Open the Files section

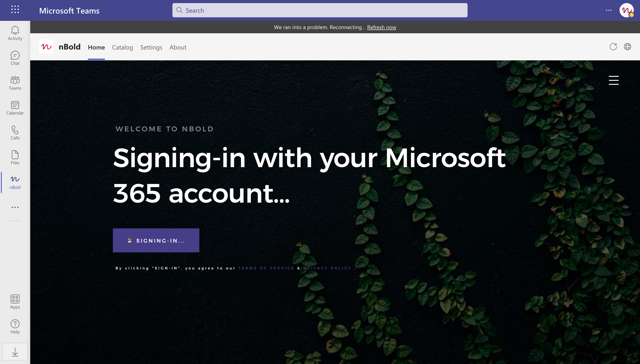tap(15, 158)
